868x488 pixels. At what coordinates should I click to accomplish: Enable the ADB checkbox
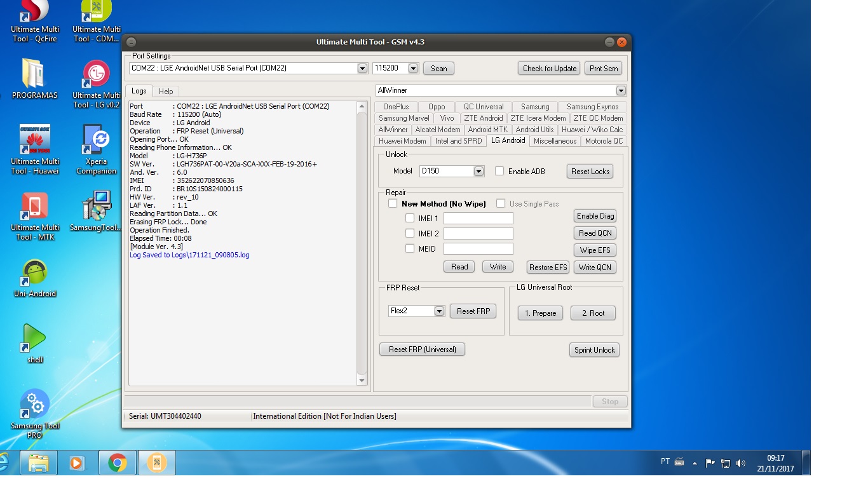pyautogui.click(x=499, y=171)
